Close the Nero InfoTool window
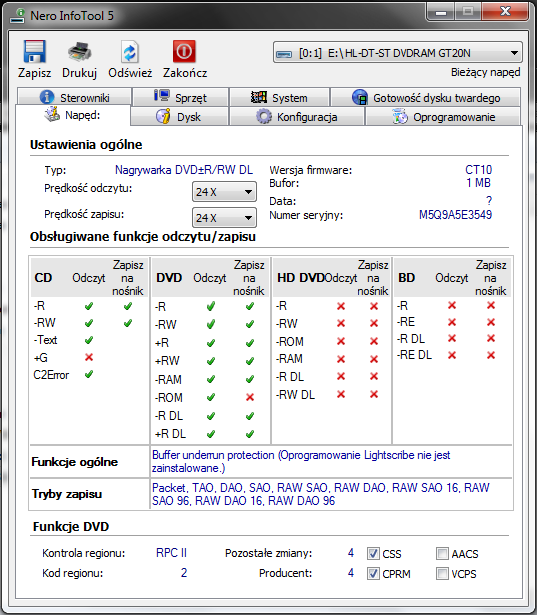 click(x=505, y=12)
